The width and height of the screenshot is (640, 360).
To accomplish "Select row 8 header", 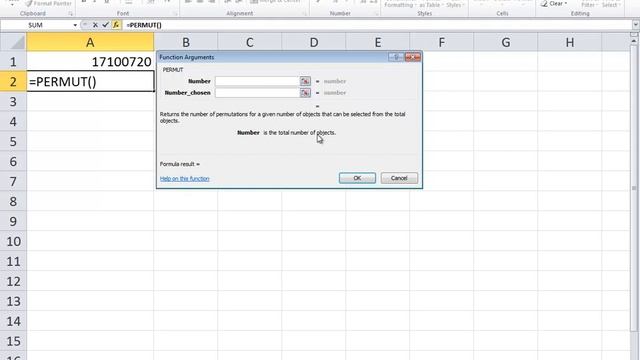I will 13,201.
